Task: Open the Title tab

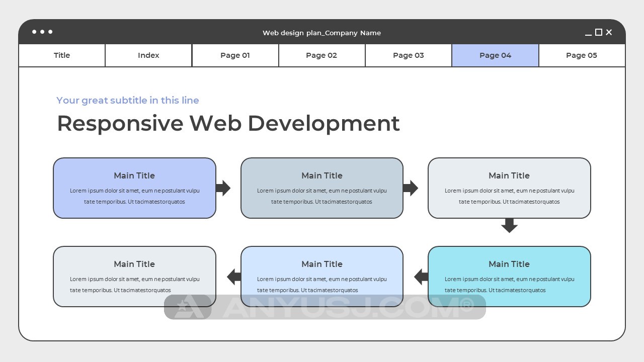Action: coord(62,55)
